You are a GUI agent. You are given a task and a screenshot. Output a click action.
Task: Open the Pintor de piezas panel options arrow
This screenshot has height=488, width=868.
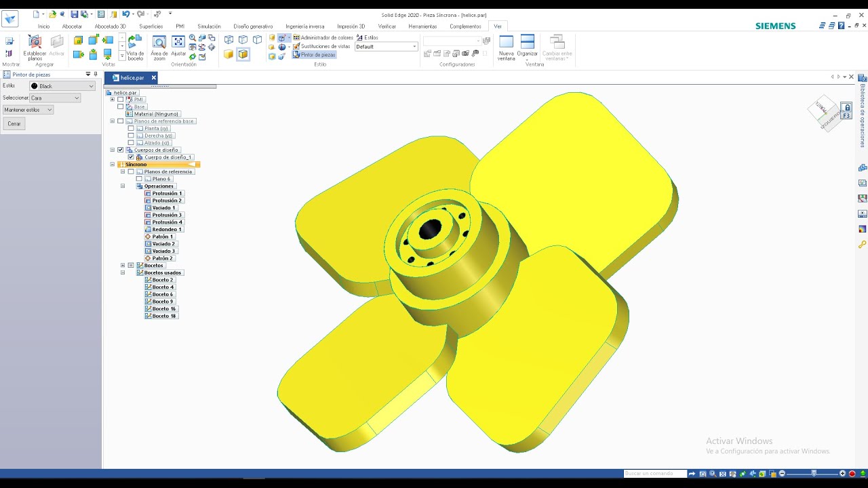[87, 75]
